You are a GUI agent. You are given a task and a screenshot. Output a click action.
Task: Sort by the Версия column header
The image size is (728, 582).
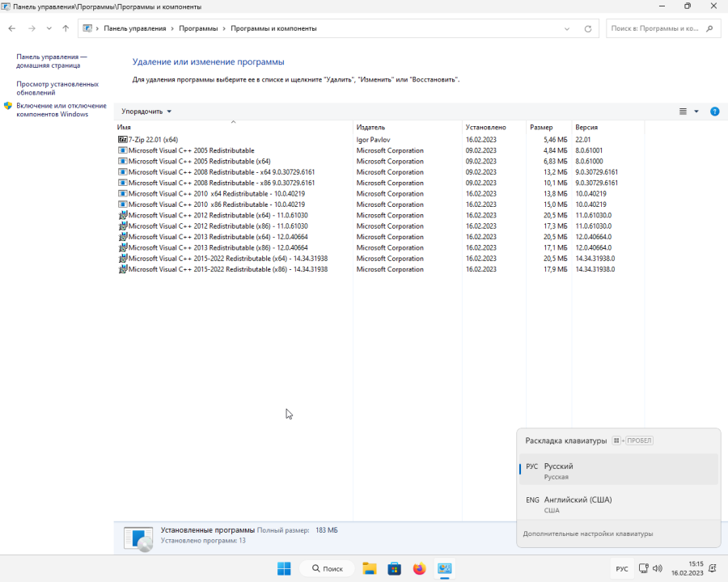point(608,127)
